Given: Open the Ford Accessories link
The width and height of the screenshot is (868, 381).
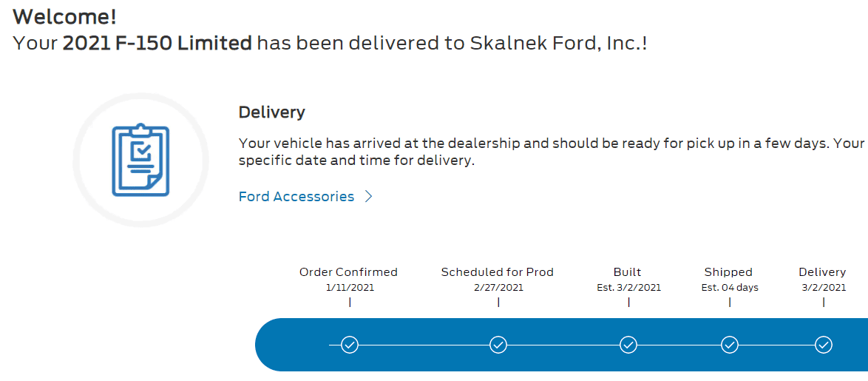Looking at the screenshot, I should 296,197.
